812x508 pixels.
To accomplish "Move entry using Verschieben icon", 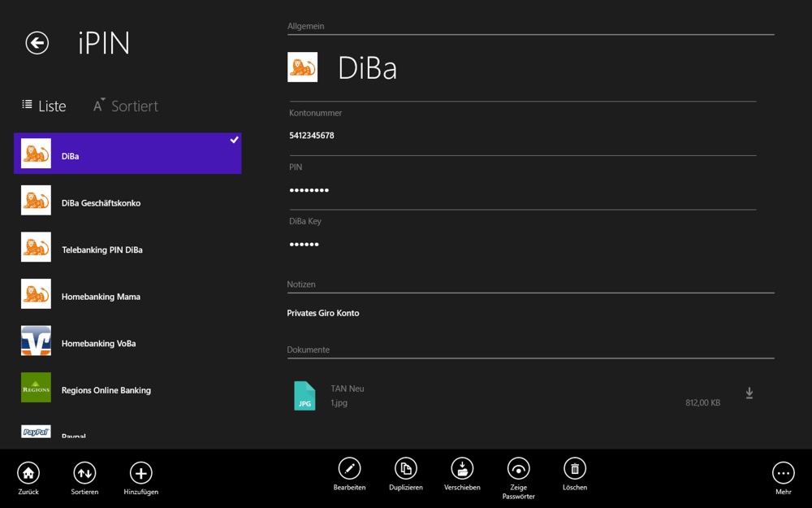I will (x=462, y=469).
